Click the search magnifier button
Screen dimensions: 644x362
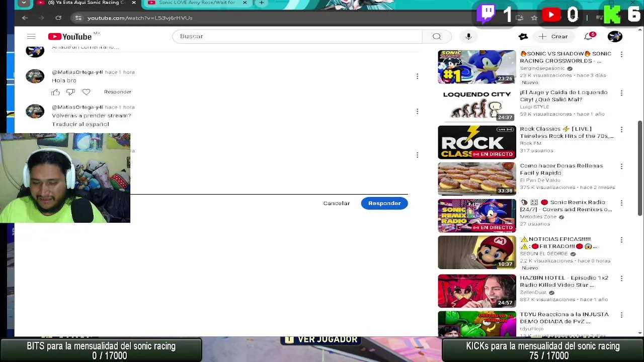pos(437,36)
